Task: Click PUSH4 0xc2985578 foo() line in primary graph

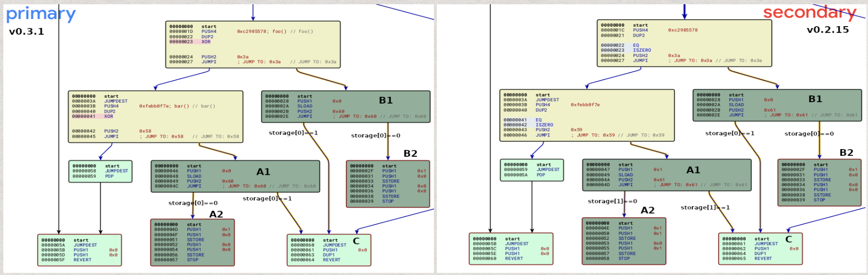Action: [x=241, y=32]
